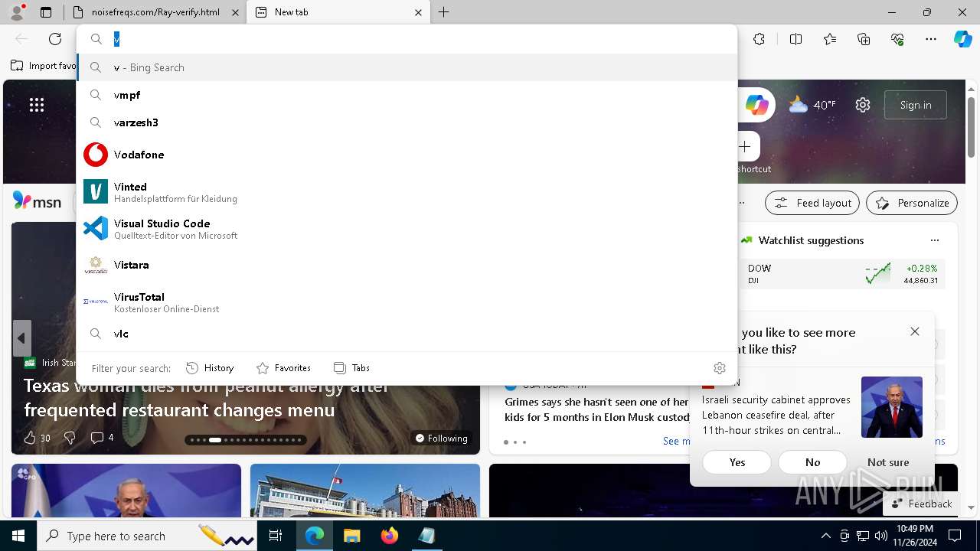This screenshot has height=551, width=980.
Task: Click the Personalize button
Action: pyautogui.click(x=912, y=203)
